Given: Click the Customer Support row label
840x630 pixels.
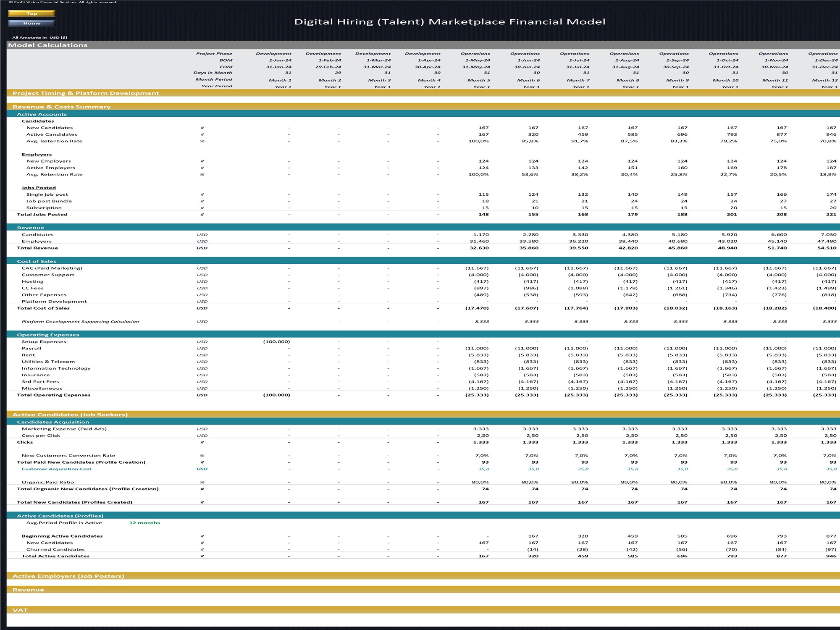Looking at the screenshot, I should (48, 275).
